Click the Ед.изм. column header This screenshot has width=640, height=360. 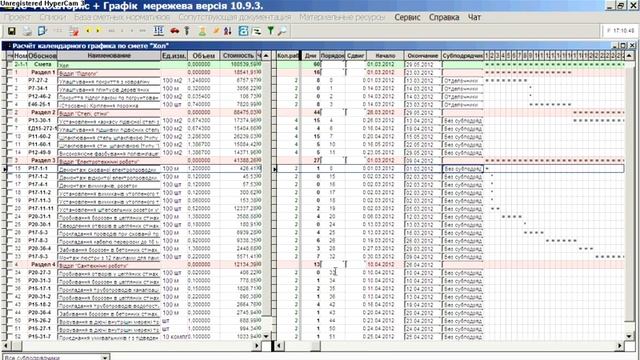(x=174, y=56)
